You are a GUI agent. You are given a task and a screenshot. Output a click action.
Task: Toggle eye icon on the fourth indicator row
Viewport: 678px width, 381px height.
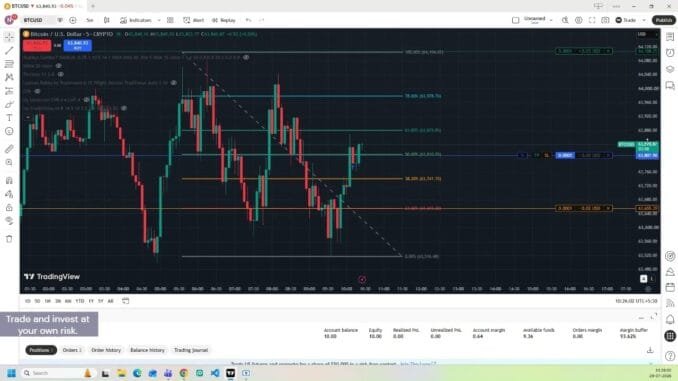click(173, 83)
